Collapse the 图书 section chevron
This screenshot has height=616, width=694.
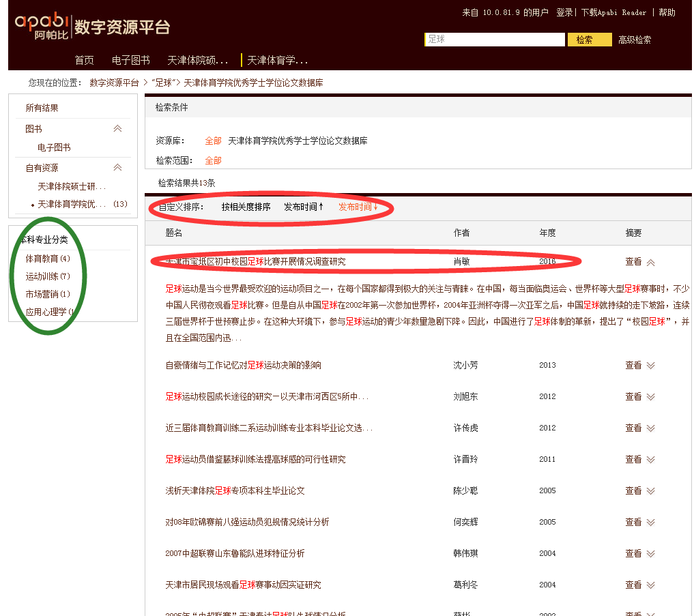pyautogui.click(x=117, y=128)
